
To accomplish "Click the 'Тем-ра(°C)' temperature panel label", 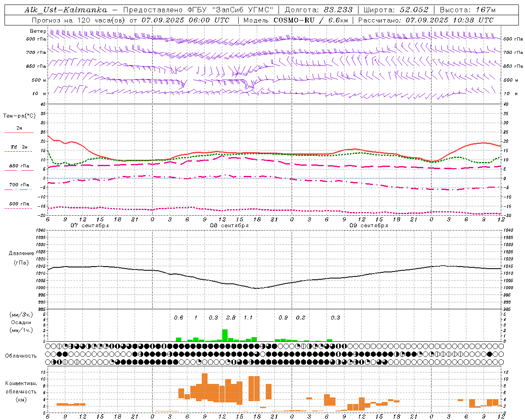I will [x=19, y=116].
